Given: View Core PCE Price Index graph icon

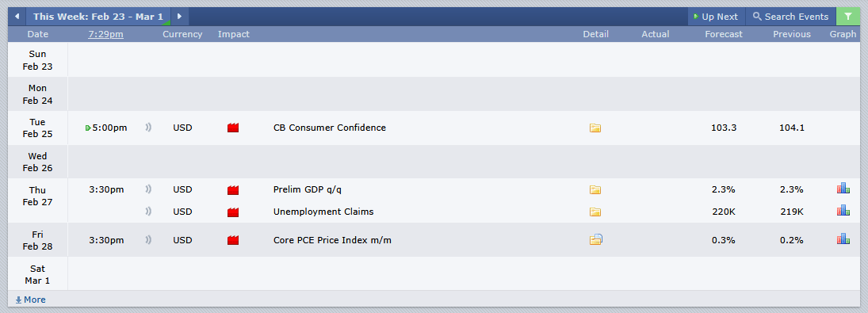Looking at the screenshot, I should (x=843, y=239).
